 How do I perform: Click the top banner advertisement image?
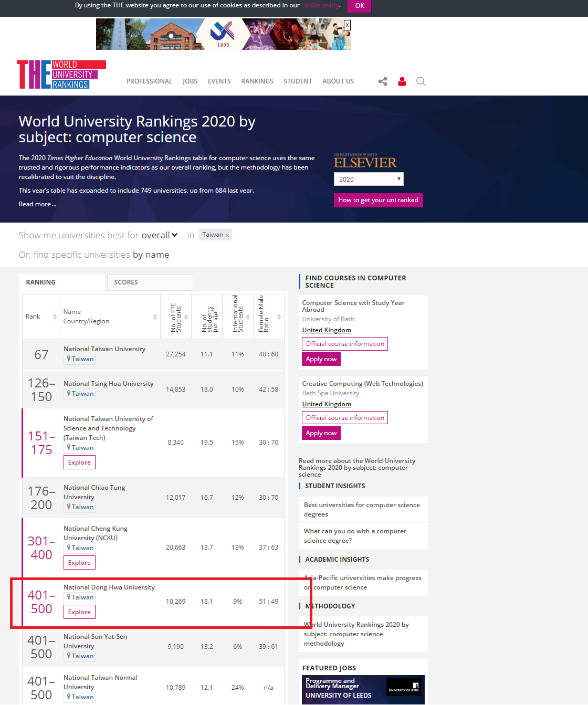[x=223, y=34]
